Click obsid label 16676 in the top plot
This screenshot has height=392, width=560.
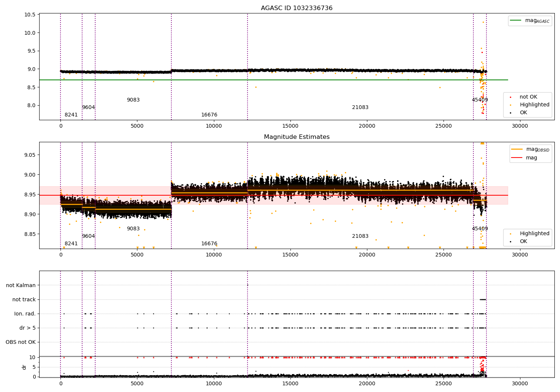coord(209,115)
